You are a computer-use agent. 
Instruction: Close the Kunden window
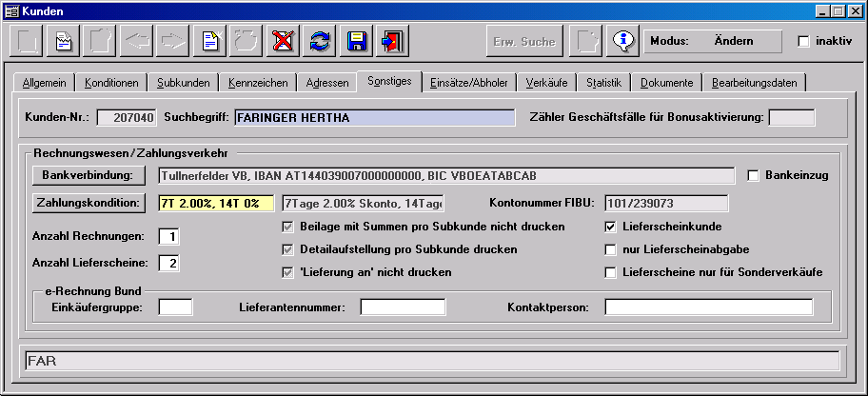[x=854, y=10]
